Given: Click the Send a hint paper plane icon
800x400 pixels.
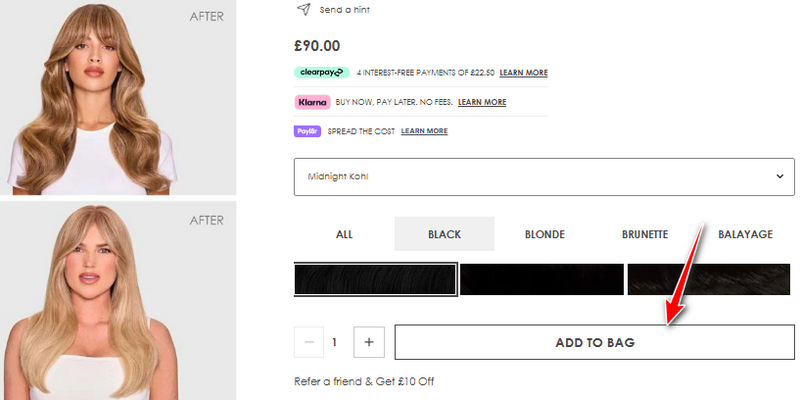Looking at the screenshot, I should click(x=303, y=9).
